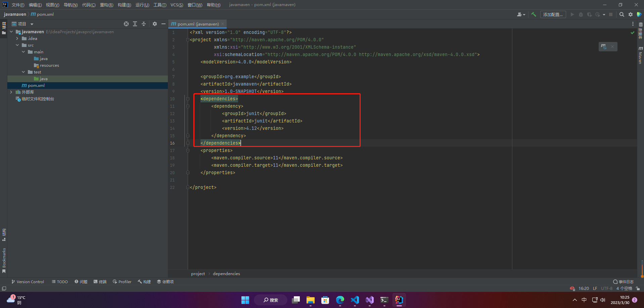This screenshot has width=644, height=308.
Task: Switch to the pom.xml editor tab
Action: click(x=198, y=24)
